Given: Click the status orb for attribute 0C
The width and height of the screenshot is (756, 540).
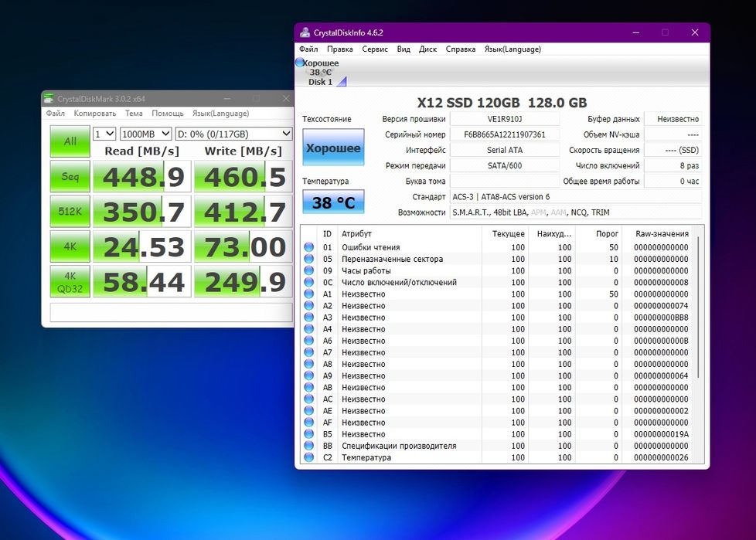Looking at the screenshot, I should pos(309,282).
